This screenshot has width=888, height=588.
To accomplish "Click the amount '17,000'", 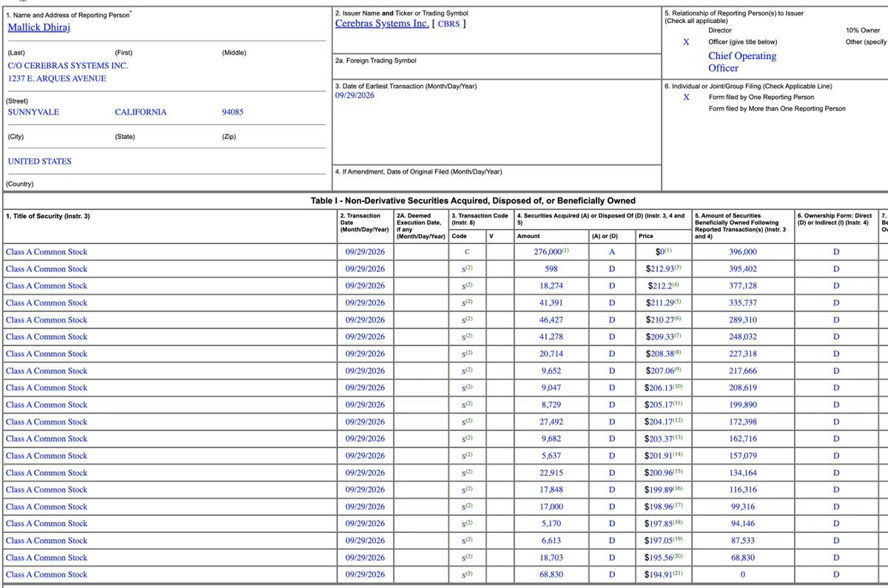I will (550, 507).
